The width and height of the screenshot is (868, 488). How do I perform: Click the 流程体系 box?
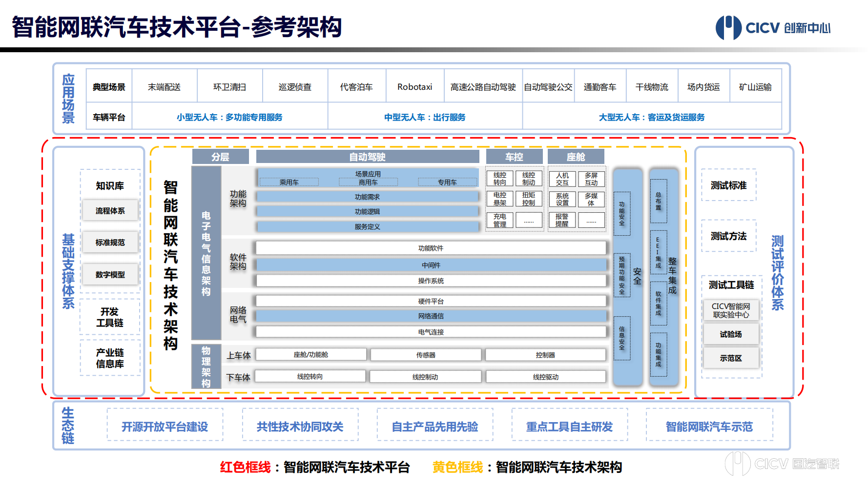(110, 211)
